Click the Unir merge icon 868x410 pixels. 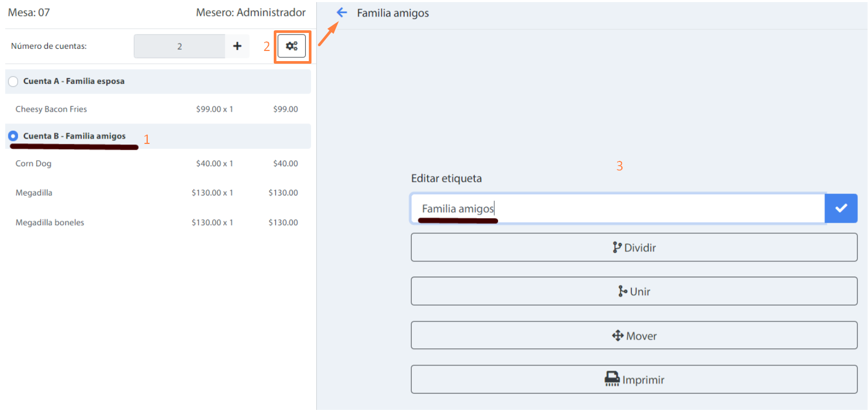(x=622, y=291)
